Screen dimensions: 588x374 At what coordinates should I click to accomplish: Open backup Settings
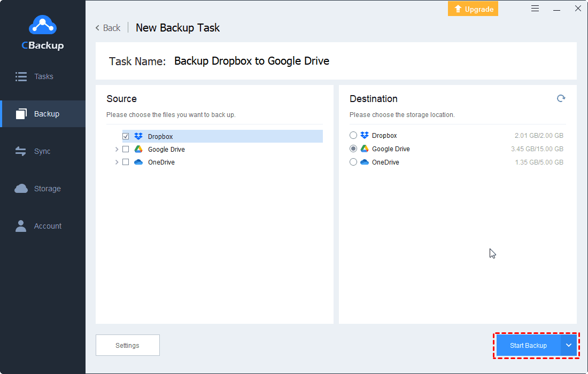coord(127,346)
